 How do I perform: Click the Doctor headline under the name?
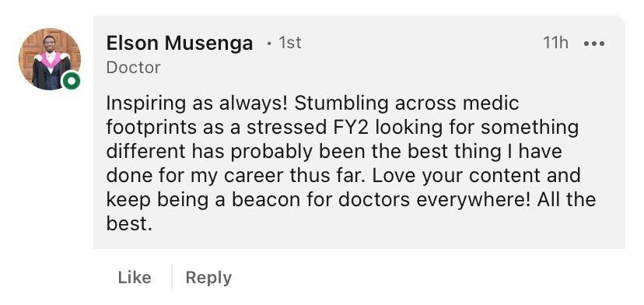pyautogui.click(x=134, y=68)
